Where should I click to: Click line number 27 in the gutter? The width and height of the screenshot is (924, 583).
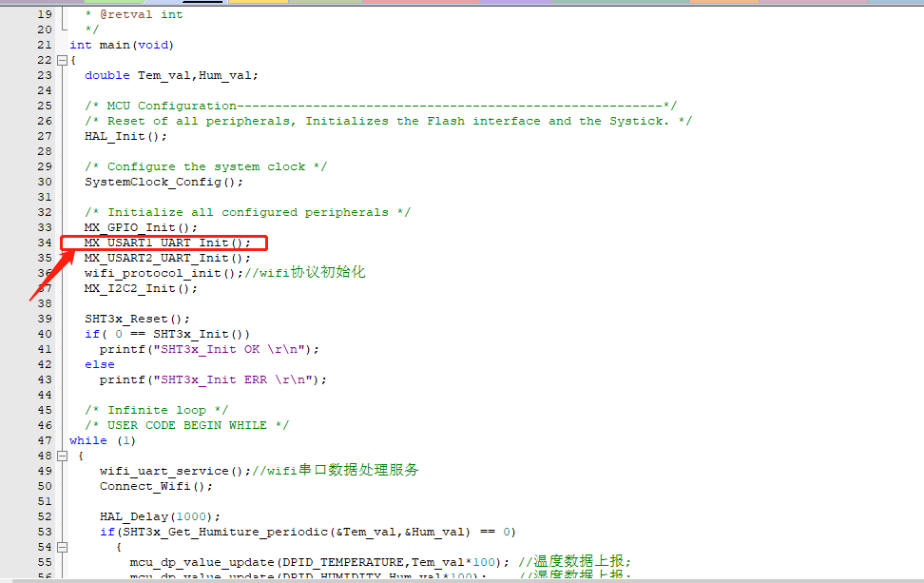[x=45, y=136]
